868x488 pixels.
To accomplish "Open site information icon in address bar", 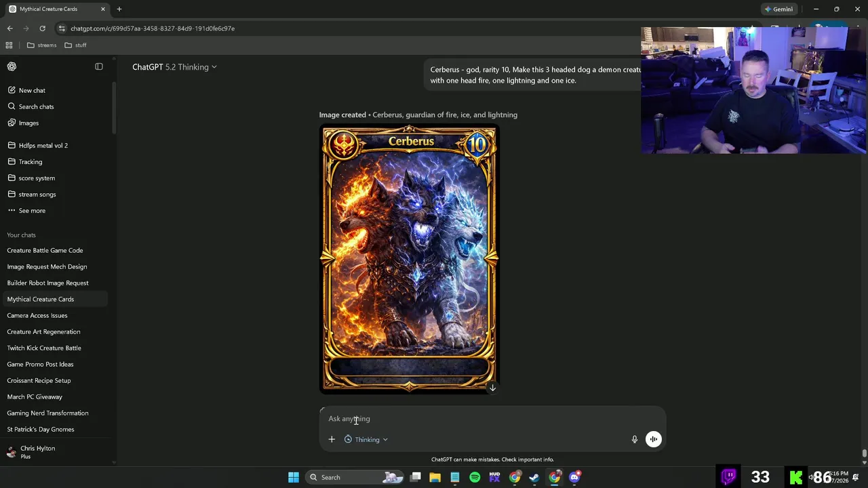I will [62, 28].
